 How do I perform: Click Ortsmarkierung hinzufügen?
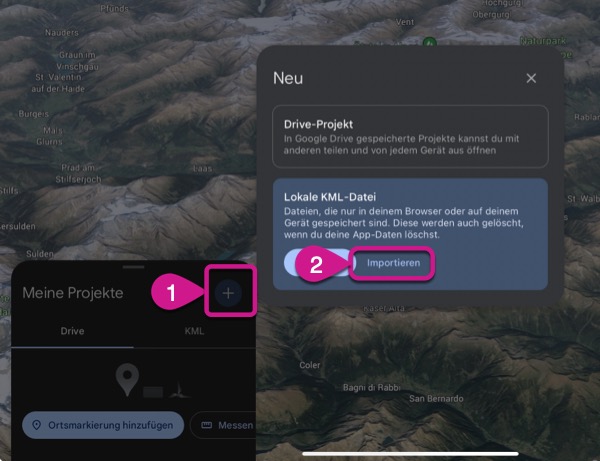tap(103, 425)
